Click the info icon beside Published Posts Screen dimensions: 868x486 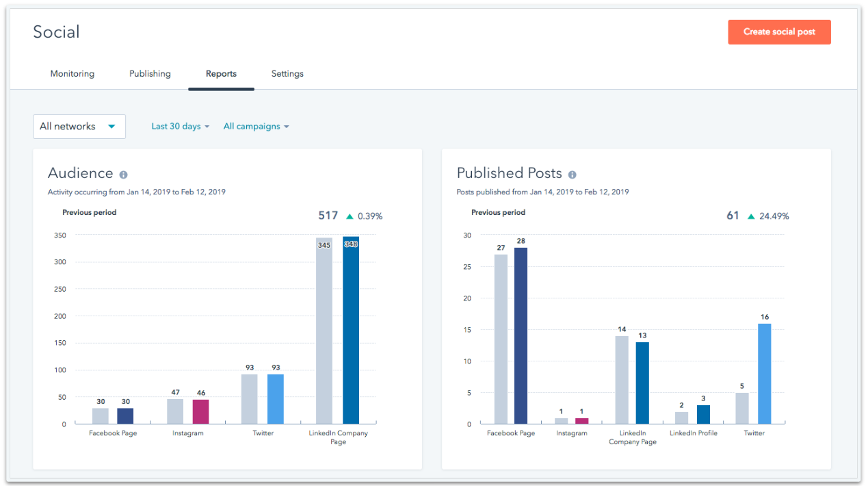573,175
